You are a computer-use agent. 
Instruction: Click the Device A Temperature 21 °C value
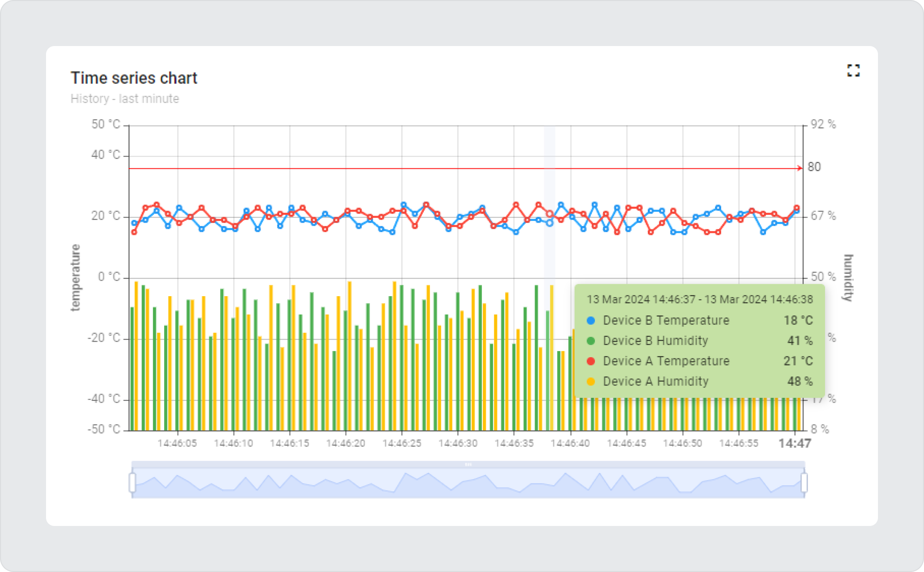797,361
